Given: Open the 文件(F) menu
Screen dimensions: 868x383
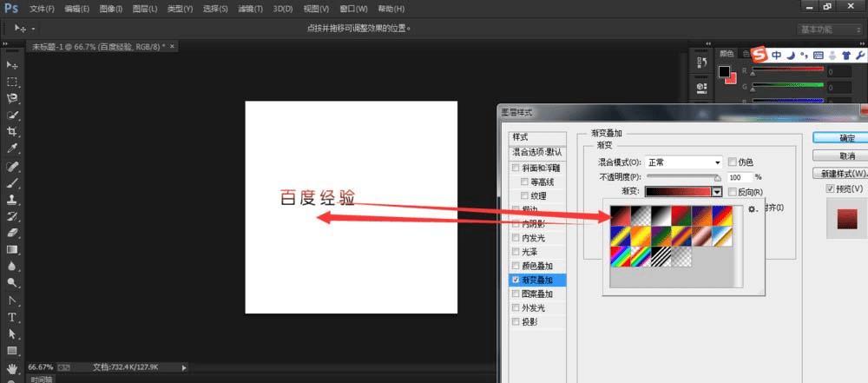Looking at the screenshot, I should pos(42,10).
